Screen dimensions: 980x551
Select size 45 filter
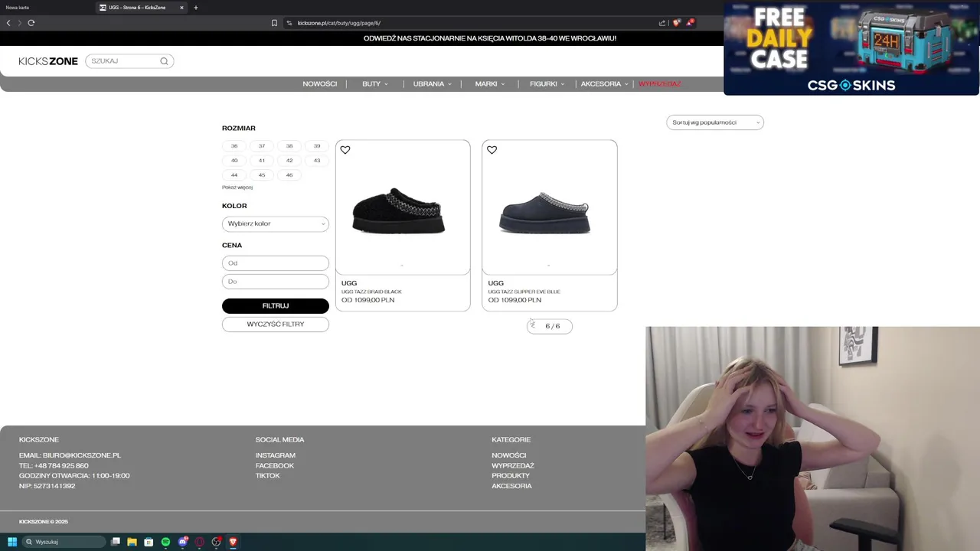pyautogui.click(x=262, y=174)
